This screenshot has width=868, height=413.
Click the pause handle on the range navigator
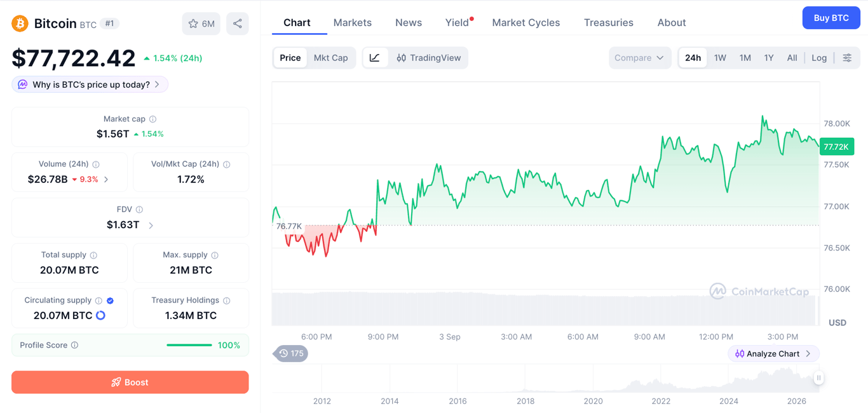[818, 378]
